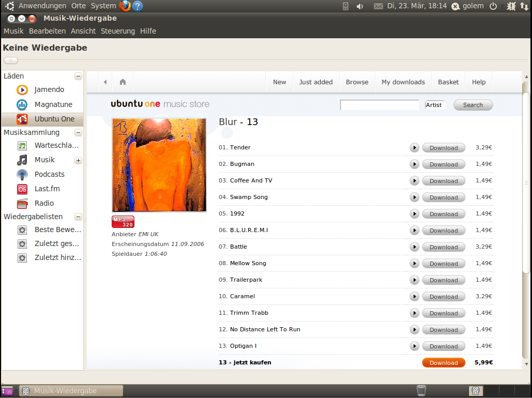Click the playback position slider
The height and width of the screenshot is (398, 532).
(10, 60)
